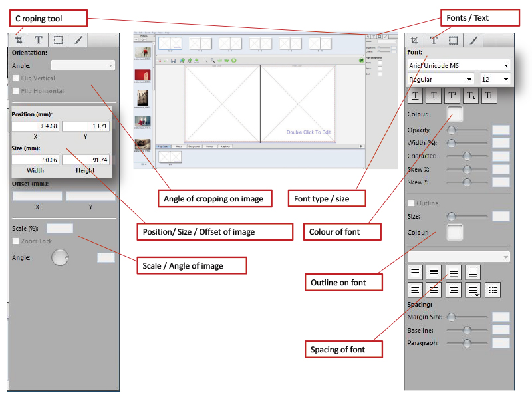Click the Opacity slider handle
Viewport: 532px width, 401px height.
point(452,130)
